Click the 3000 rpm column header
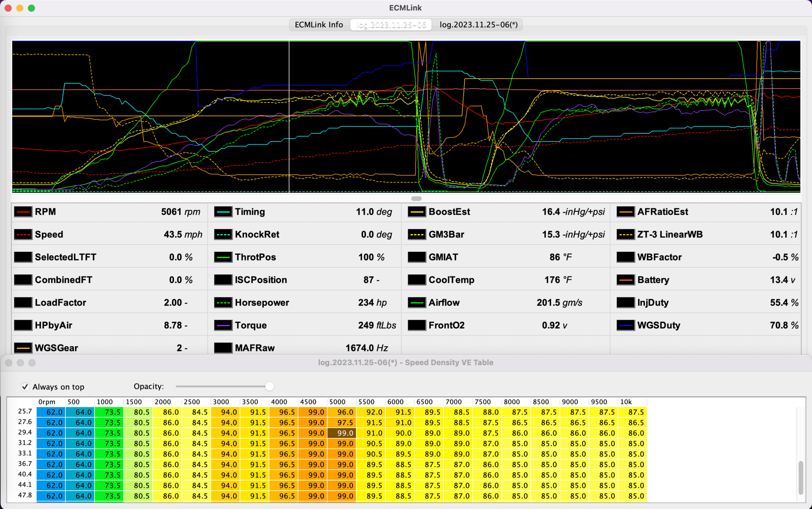Screen dimensions: 812x509 click(221, 402)
